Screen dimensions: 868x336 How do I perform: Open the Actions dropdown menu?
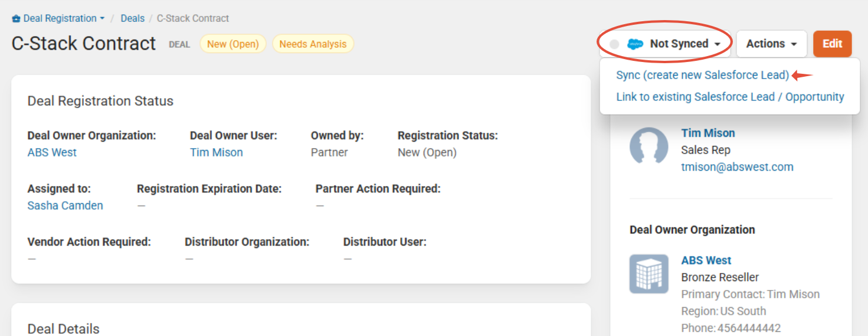771,44
